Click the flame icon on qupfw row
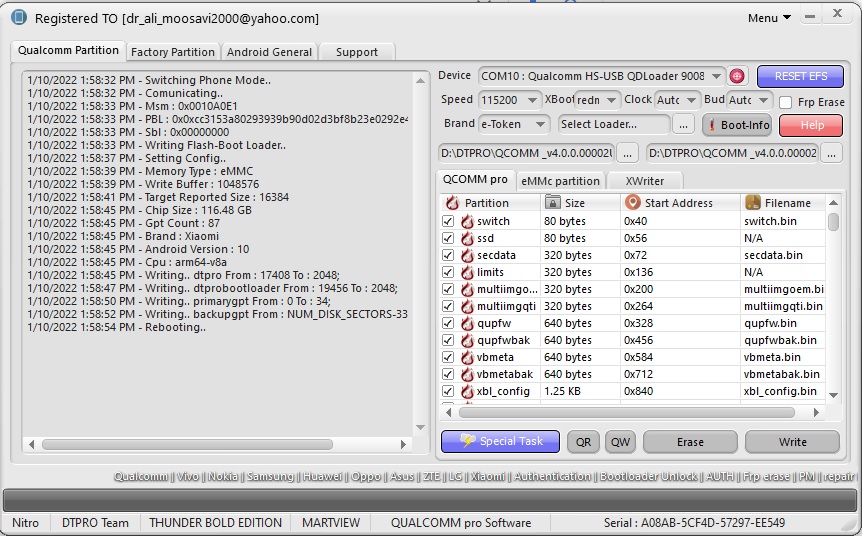This screenshot has height=536, width=862. click(467, 323)
